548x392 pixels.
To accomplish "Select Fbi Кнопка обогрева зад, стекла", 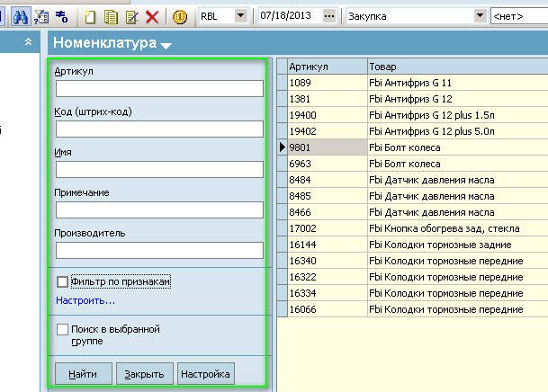I will [458, 228].
